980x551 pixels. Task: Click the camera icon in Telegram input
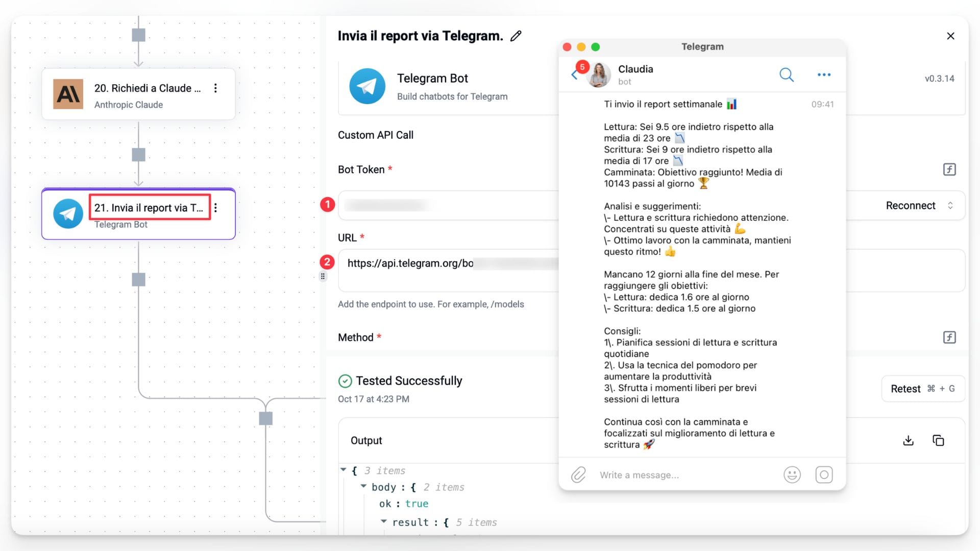[824, 475]
